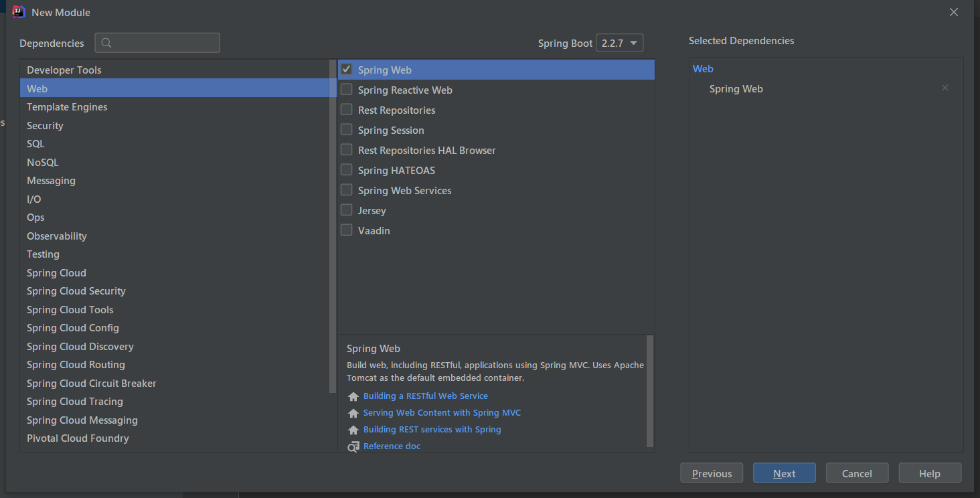Viewport: 980px width, 498px height.
Task: Open Spring Cloud Discovery category
Action: click(x=175, y=346)
